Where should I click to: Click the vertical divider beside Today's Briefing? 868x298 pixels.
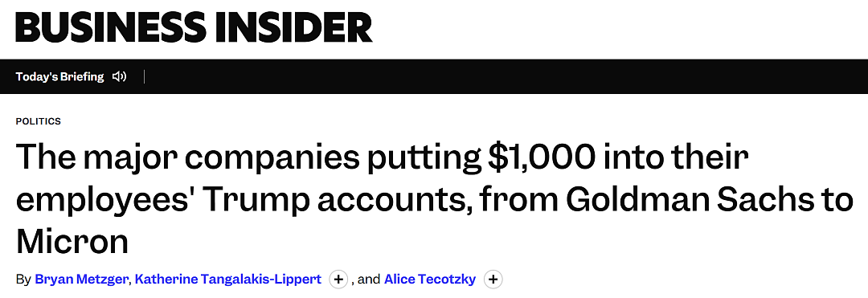point(144,76)
